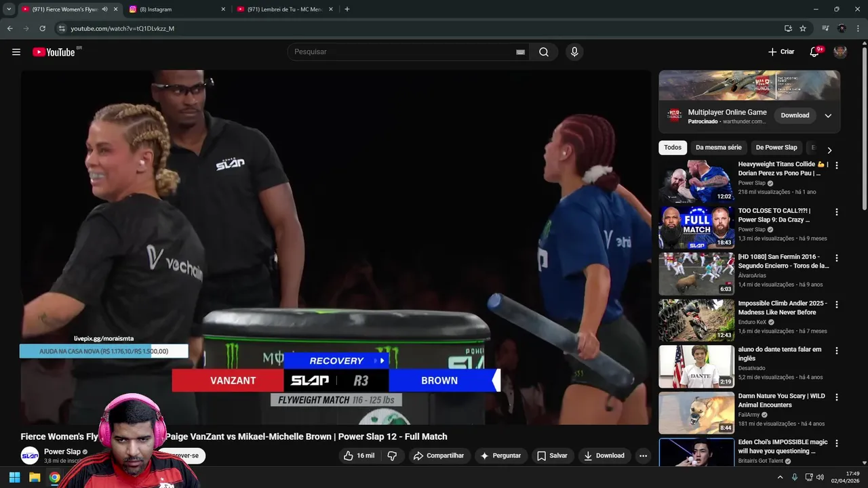View site information icon in address bar
Image resolution: width=868 pixels, height=488 pixels.
click(x=62, y=28)
